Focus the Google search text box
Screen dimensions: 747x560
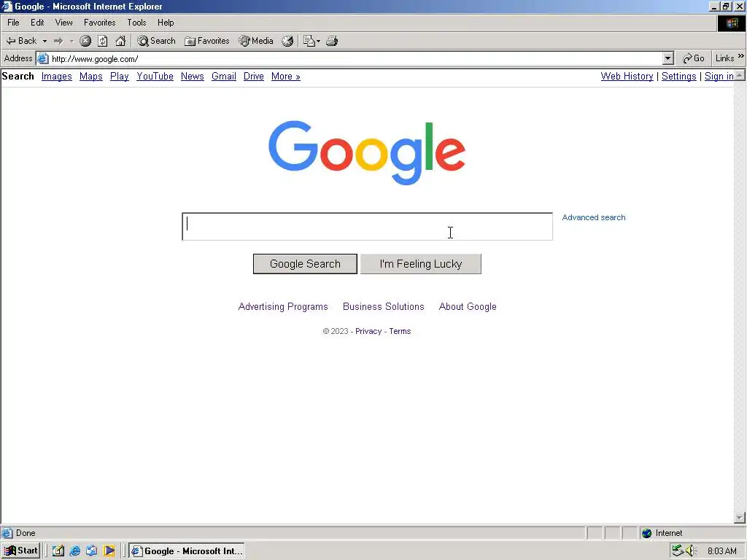tap(368, 227)
